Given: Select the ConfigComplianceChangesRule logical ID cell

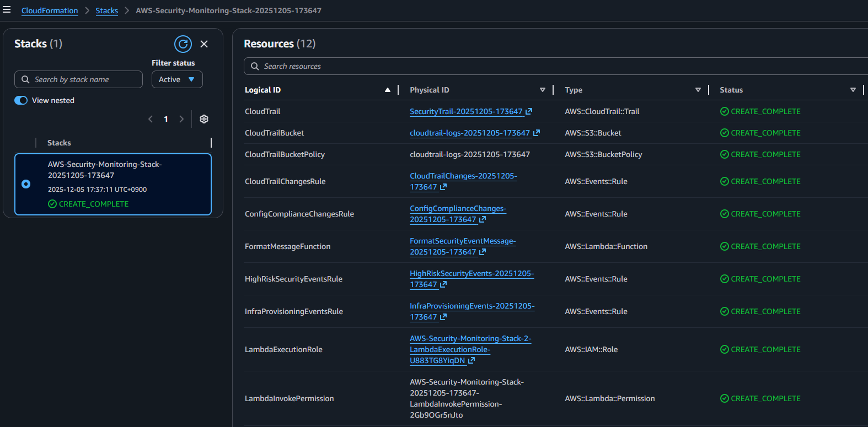Looking at the screenshot, I should click(299, 214).
